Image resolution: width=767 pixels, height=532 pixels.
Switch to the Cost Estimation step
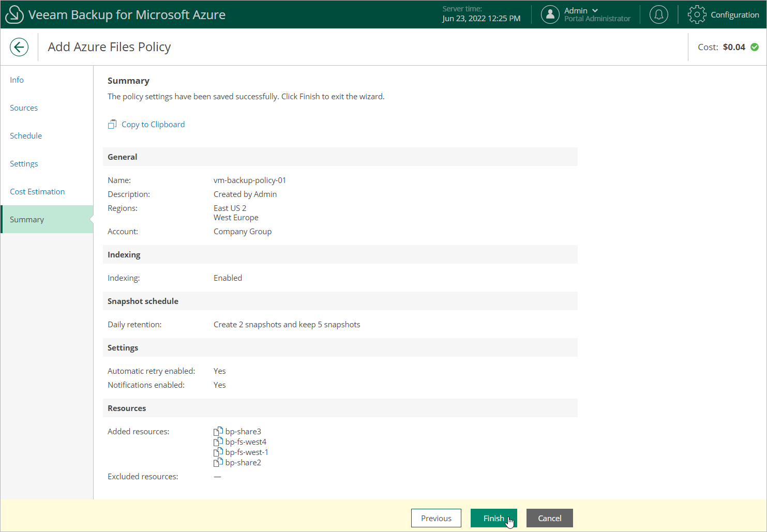(x=37, y=191)
